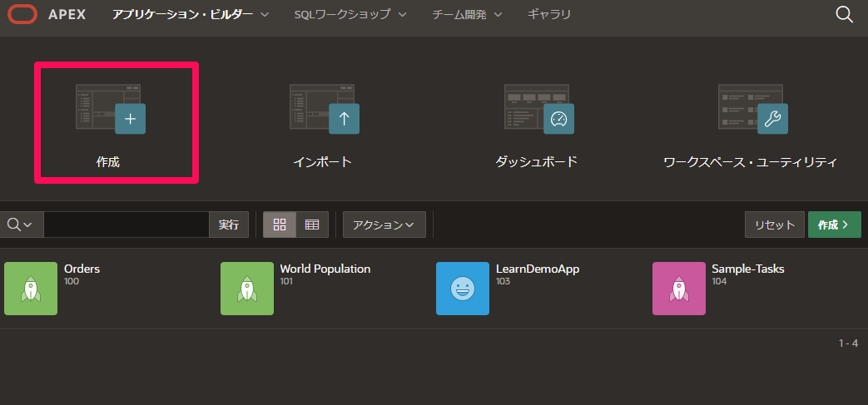Open the ギャラリ menu item

pos(549,14)
